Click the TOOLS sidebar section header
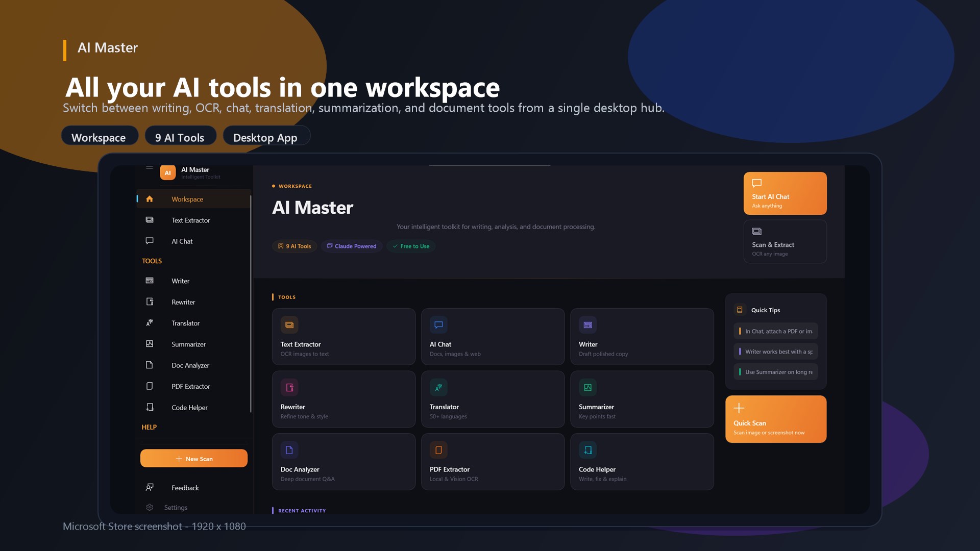Viewport: 980px width, 551px height. click(x=152, y=261)
